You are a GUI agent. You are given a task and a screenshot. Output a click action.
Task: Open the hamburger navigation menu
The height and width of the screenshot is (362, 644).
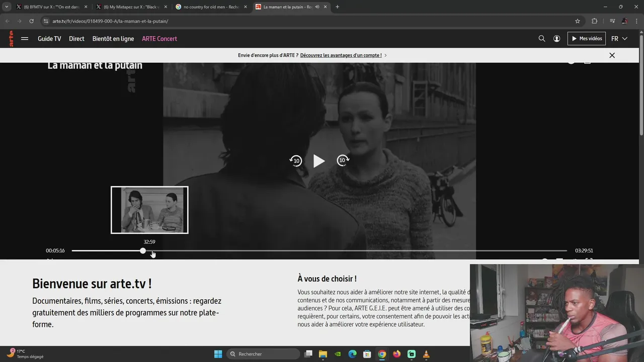tap(25, 39)
